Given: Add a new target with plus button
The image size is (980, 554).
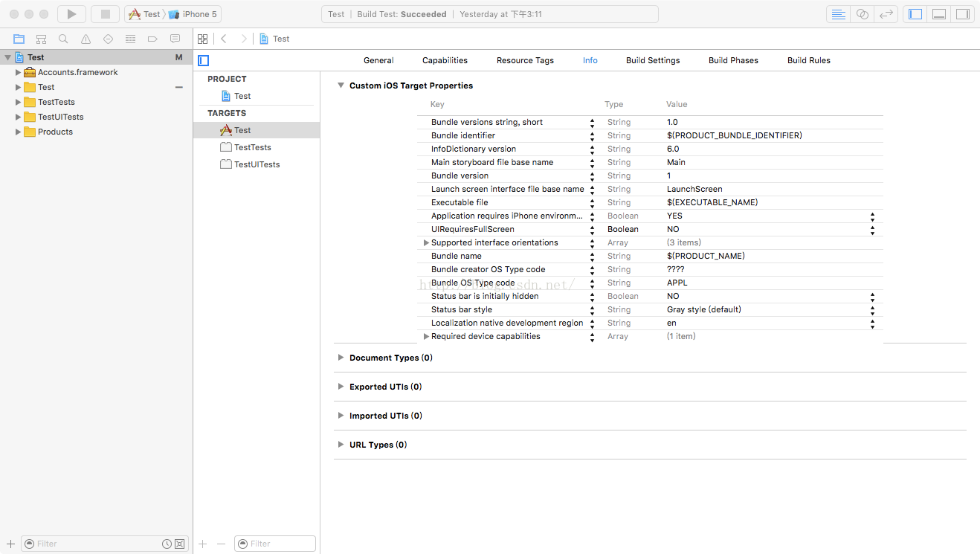Looking at the screenshot, I should pos(202,544).
